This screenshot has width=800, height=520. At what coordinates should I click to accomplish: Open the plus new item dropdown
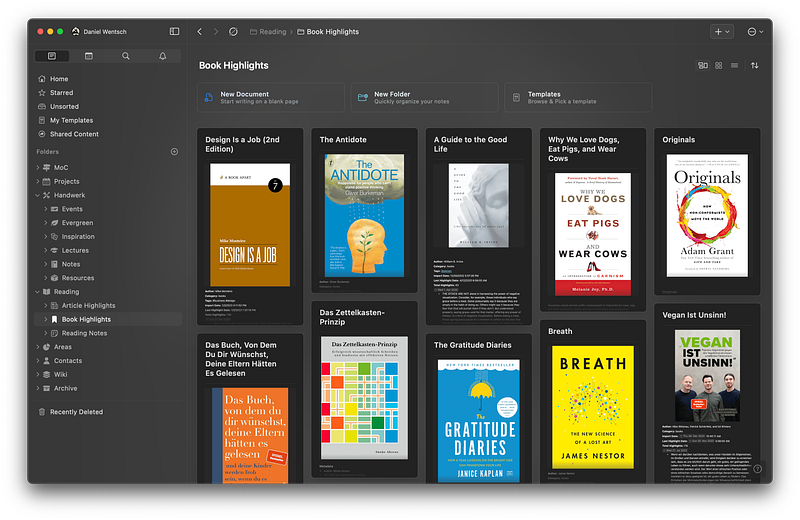[722, 31]
